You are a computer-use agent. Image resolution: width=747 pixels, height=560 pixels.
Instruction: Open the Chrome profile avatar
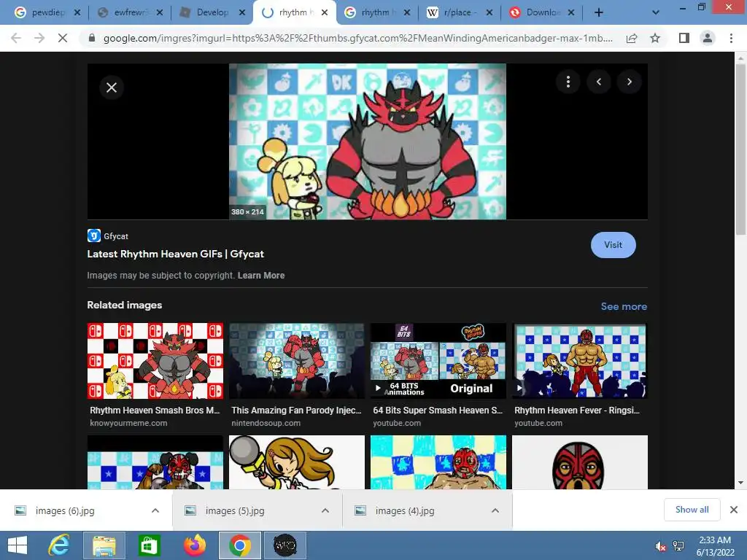[x=708, y=38]
